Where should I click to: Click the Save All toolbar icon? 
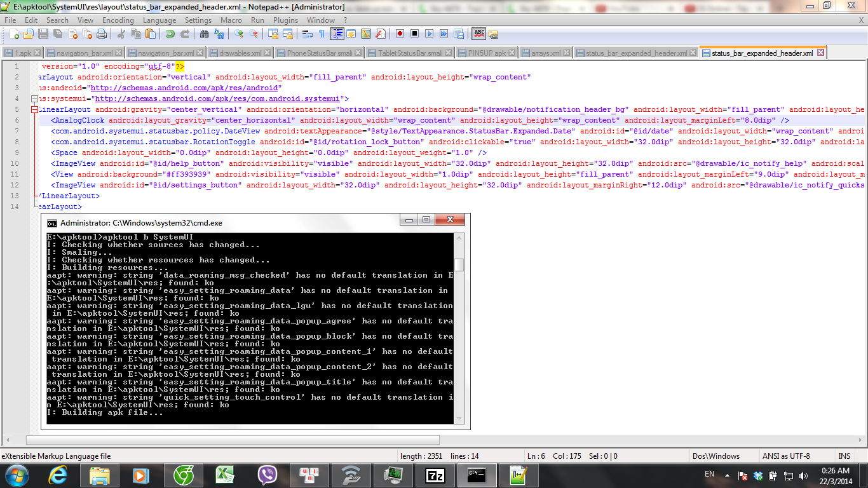click(58, 34)
